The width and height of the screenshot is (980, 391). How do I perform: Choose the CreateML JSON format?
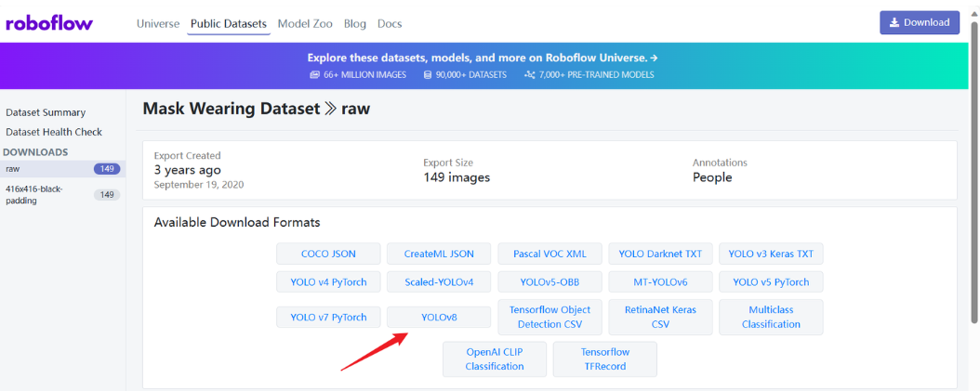coord(439,254)
